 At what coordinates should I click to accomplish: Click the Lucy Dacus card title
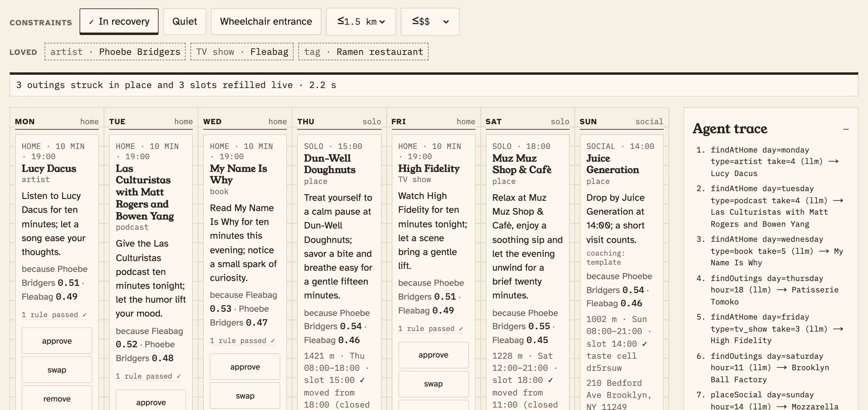49,168
